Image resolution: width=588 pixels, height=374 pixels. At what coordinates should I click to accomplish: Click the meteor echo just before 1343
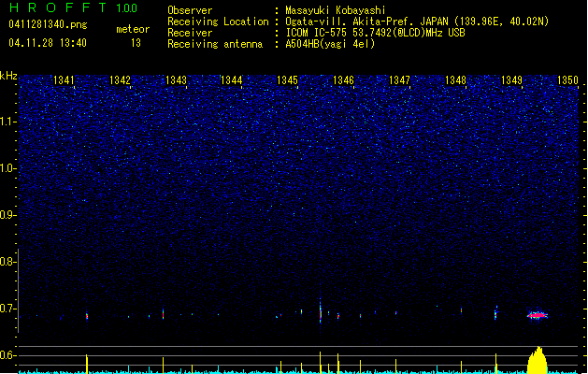click(163, 313)
